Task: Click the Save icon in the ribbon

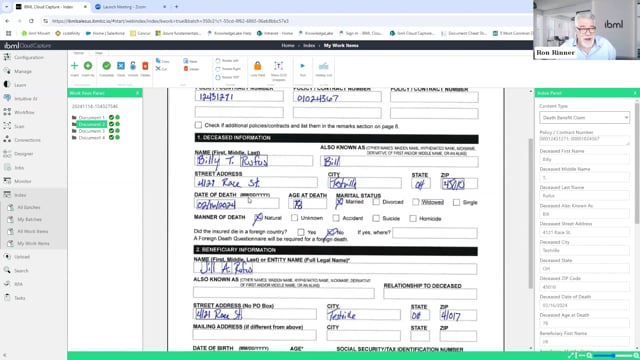Action: 186,61
